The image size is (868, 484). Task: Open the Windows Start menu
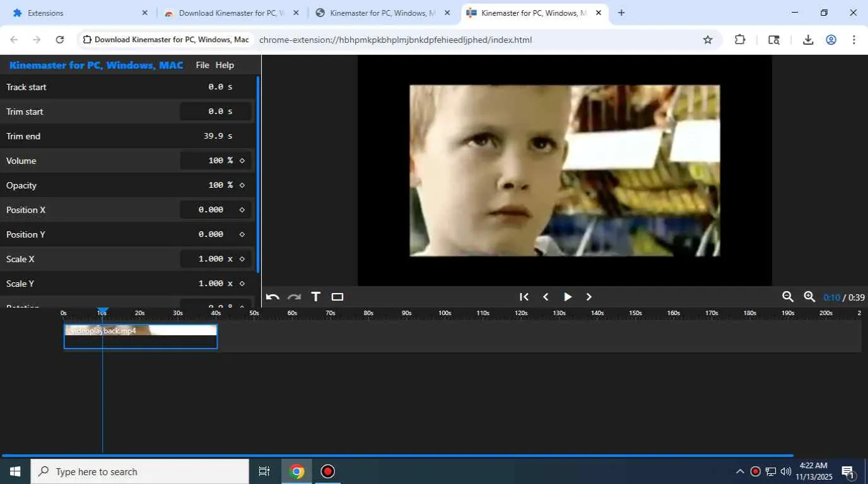click(15, 471)
